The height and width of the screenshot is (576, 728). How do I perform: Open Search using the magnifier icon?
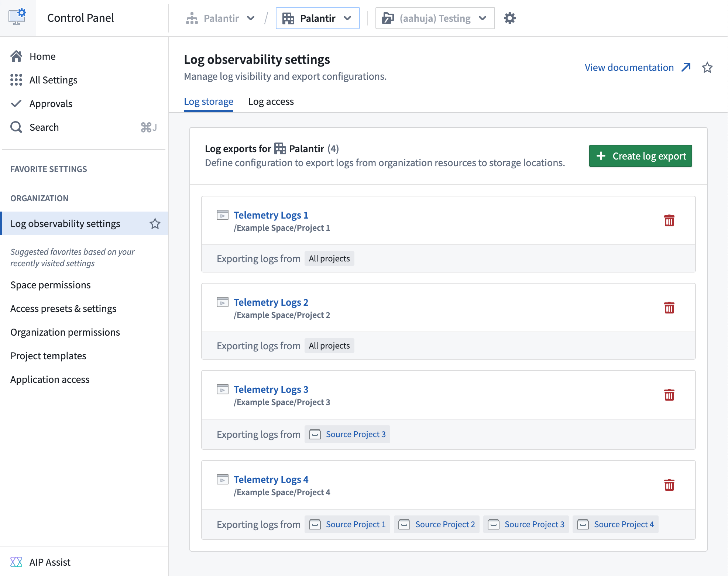pos(16,127)
